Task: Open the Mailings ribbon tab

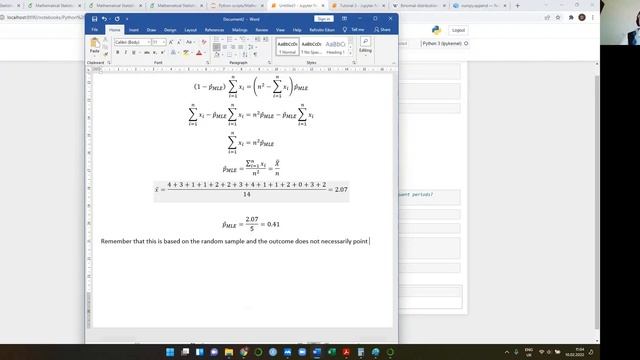Action: coord(240,30)
